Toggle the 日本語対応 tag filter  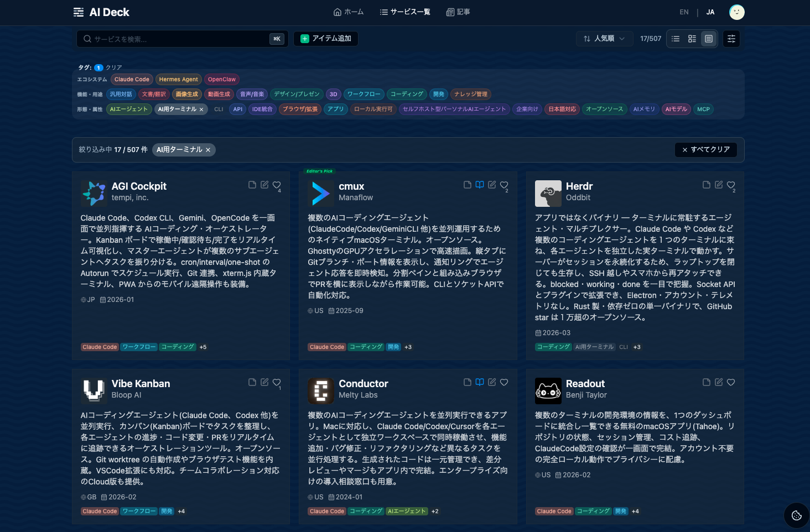tap(562, 109)
